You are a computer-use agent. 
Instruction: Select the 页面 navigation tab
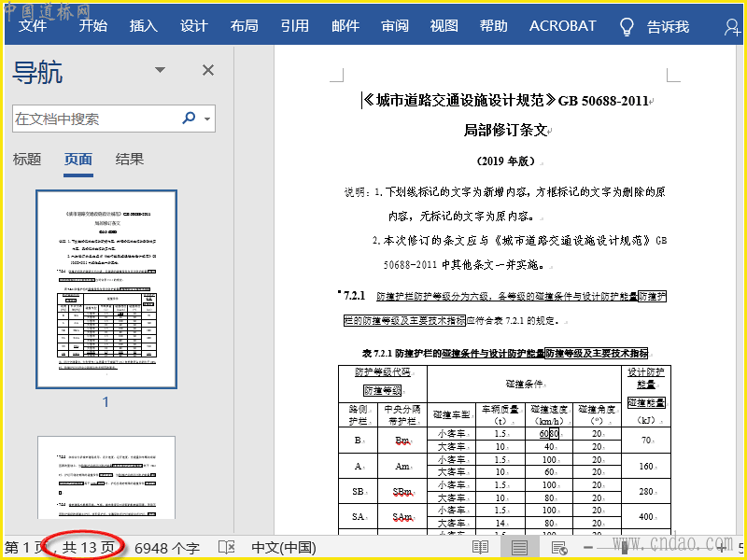[78, 160]
